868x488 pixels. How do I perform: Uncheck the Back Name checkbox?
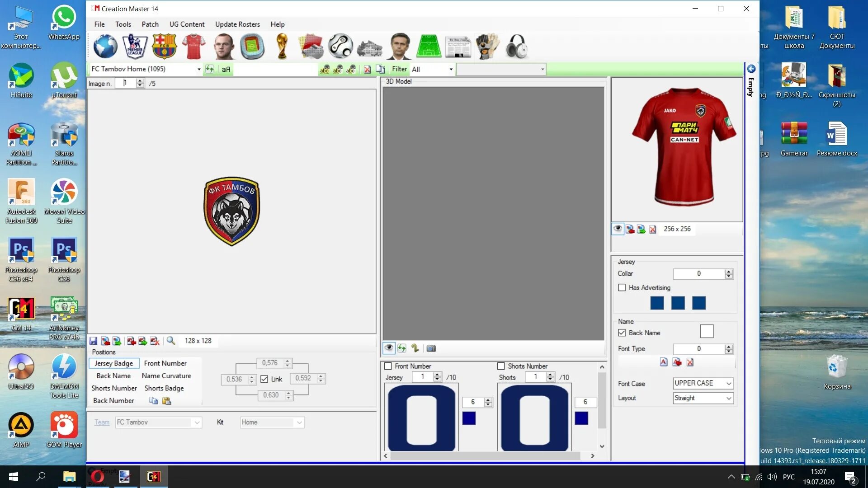click(x=622, y=333)
